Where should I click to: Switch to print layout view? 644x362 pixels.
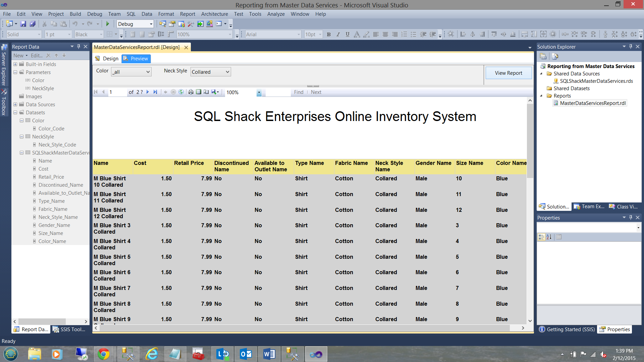[x=199, y=92]
